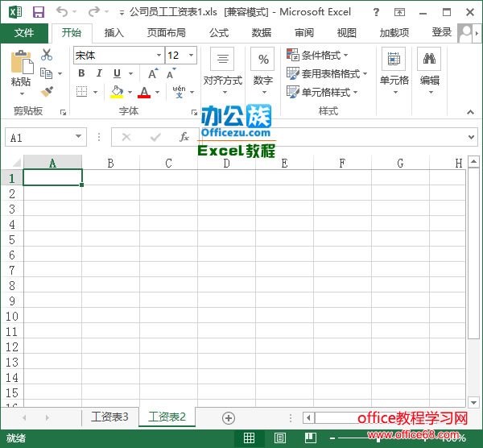
Task: Click the Paste clipboard icon
Action: tap(21, 62)
